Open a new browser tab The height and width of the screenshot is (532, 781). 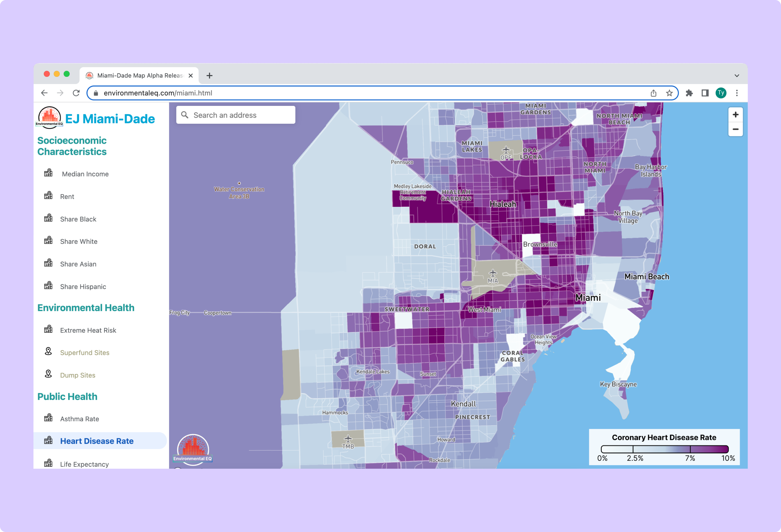[x=209, y=76]
